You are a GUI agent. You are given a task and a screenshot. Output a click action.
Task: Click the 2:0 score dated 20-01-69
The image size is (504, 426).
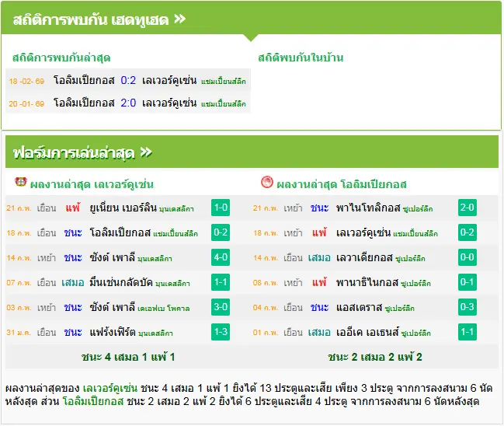[128, 103]
